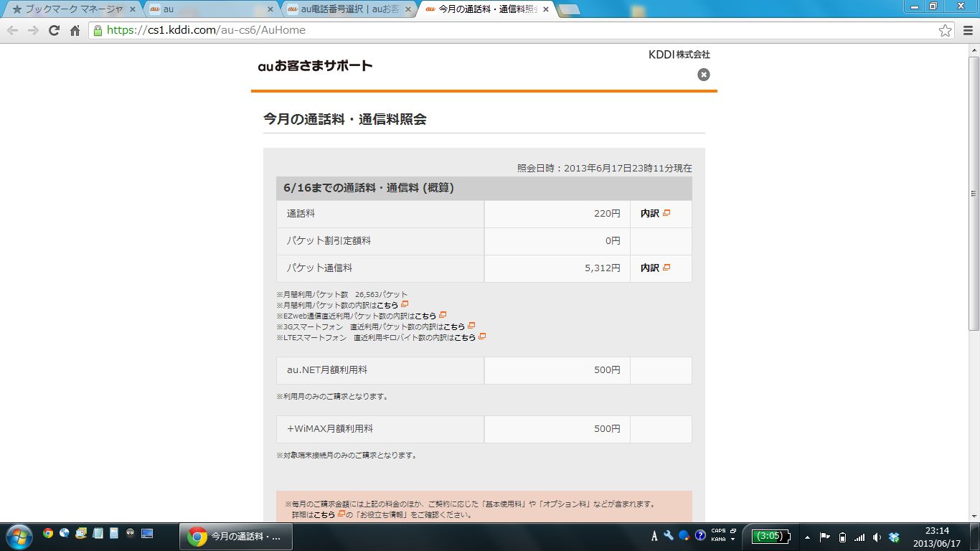The height and width of the screenshot is (551, 980).
Task: Click the 220円 call charge value
Action: pos(607,214)
